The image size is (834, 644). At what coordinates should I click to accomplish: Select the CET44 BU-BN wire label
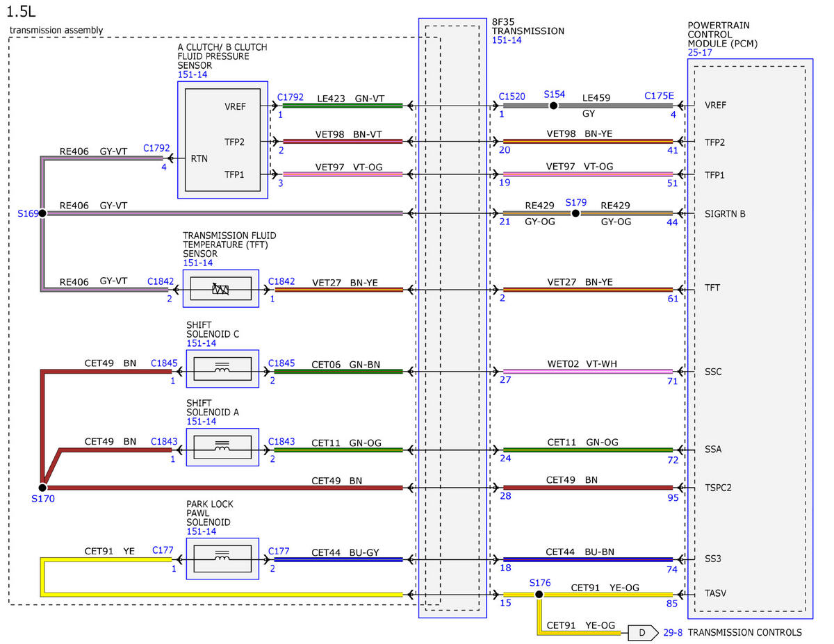[580, 552]
